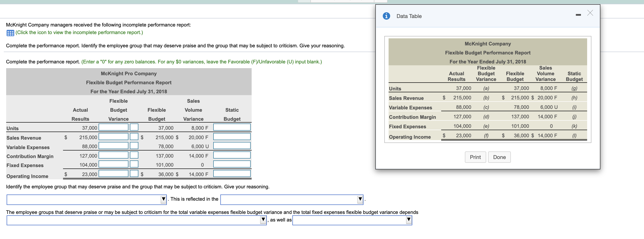Click Variable Expenses static budget input
The image size is (644, 239).
coord(232,146)
